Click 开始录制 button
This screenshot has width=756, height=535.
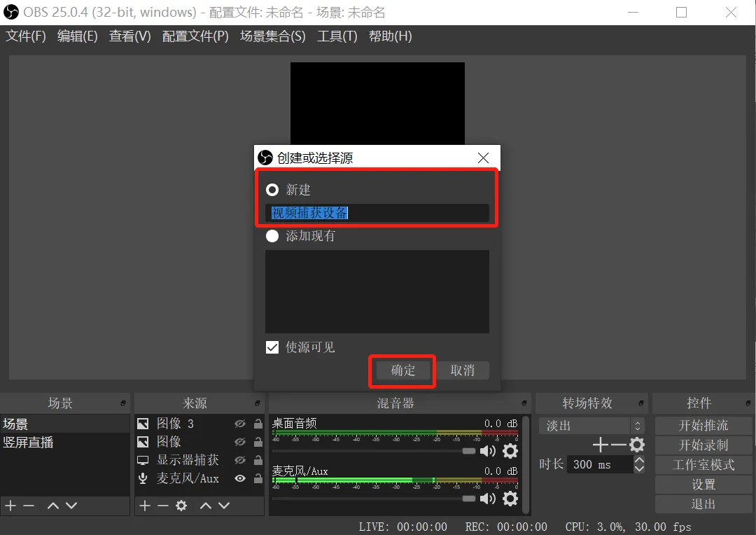[x=703, y=445]
